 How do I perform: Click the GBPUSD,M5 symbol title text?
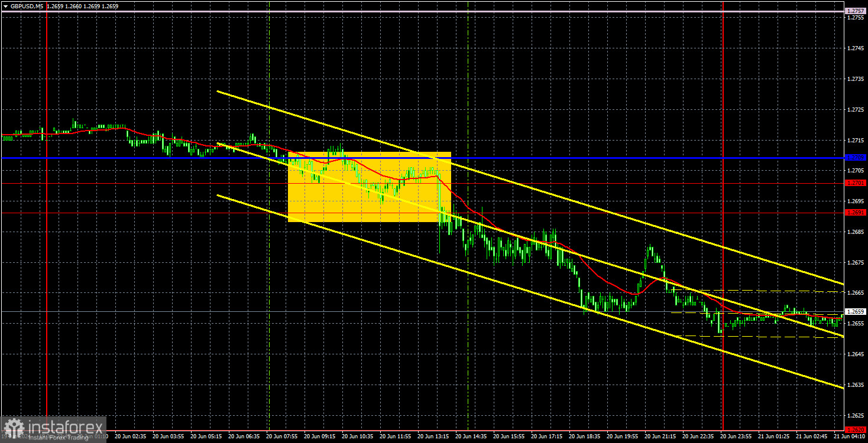pos(26,6)
